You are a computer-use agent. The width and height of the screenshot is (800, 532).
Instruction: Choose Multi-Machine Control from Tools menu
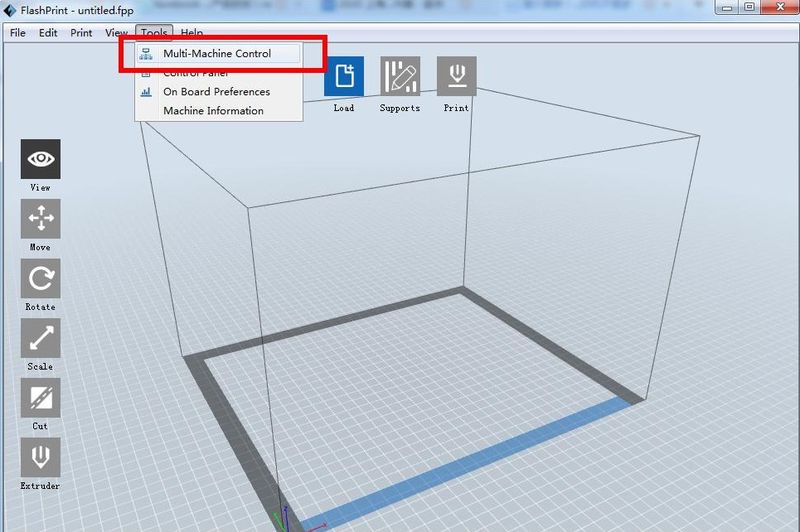click(217, 54)
